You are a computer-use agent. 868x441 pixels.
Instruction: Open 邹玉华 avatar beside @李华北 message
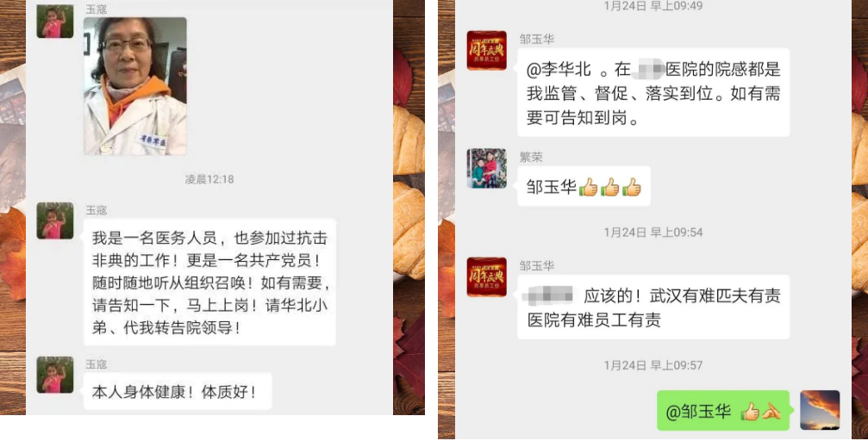pos(487,50)
